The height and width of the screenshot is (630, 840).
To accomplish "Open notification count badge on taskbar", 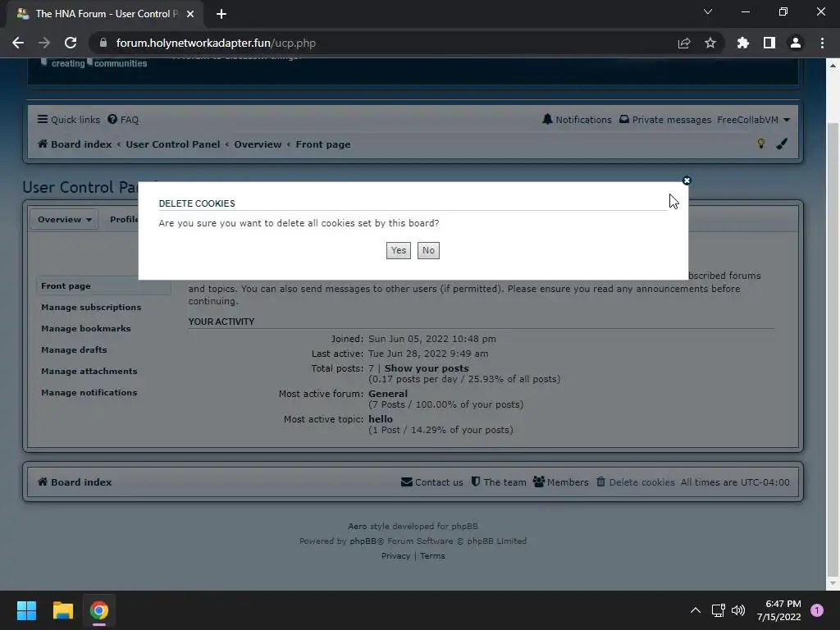I will click(x=817, y=610).
